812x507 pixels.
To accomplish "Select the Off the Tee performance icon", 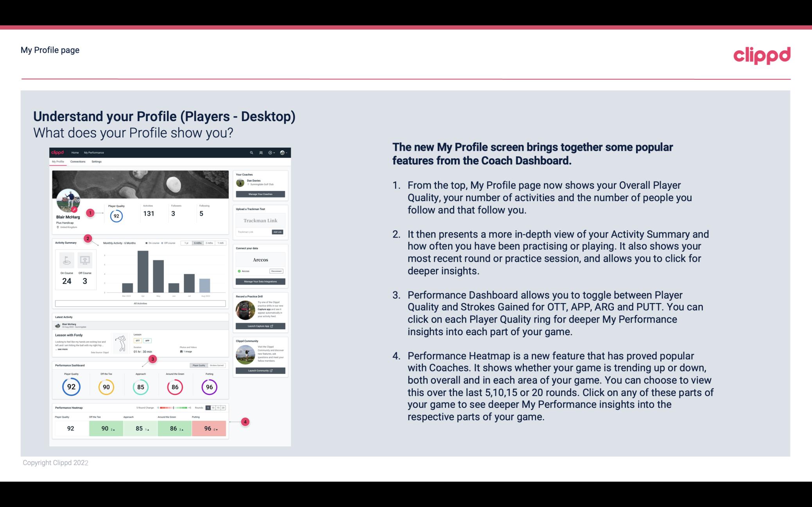I will pyautogui.click(x=106, y=387).
